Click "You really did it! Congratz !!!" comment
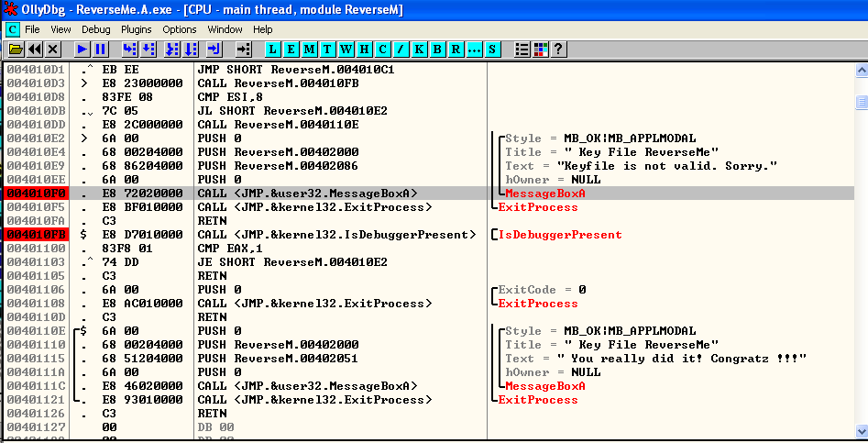This screenshot has height=443, width=868. click(681, 359)
